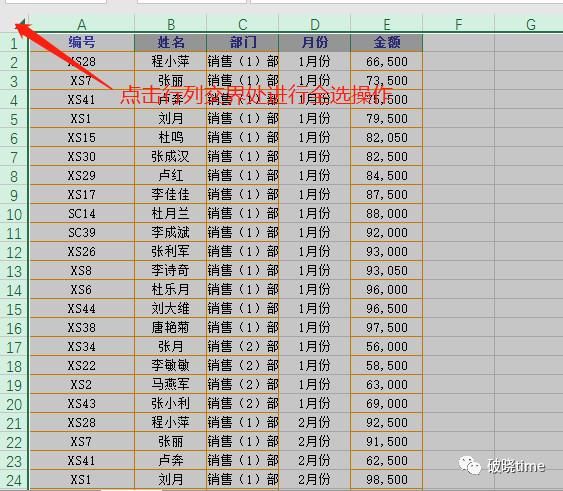Select row 1 header
The image size is (563, 491).
pos(14,43)
